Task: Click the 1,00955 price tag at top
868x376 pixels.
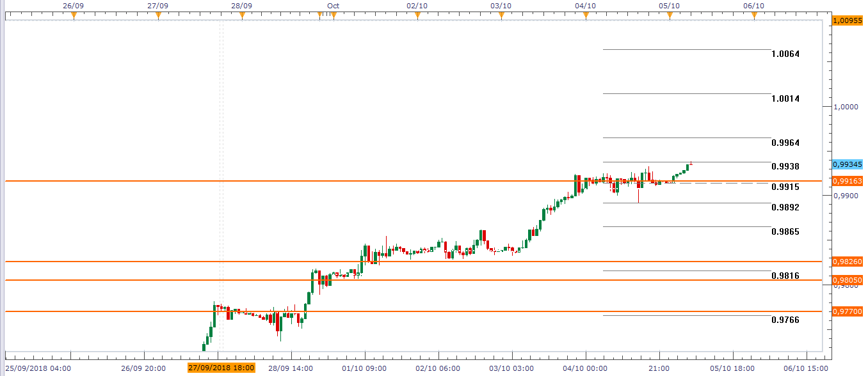Action: [x=848, y=20]
